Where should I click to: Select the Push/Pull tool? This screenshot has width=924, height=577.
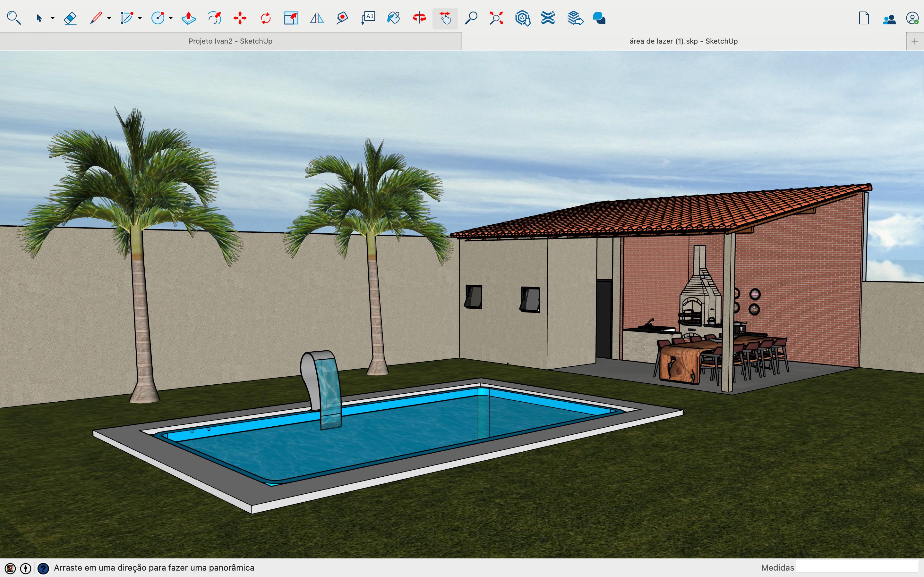pyautogui.click(x=189, y=18)
